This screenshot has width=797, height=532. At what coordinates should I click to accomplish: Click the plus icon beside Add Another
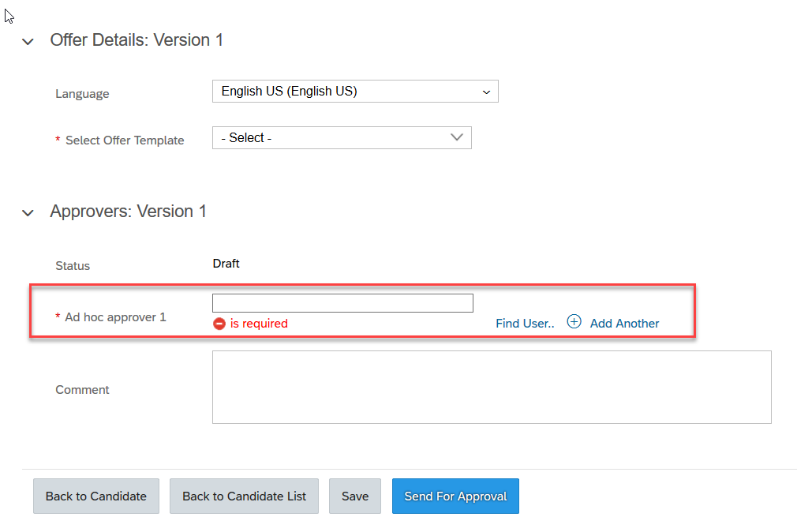tap(574, 322)
